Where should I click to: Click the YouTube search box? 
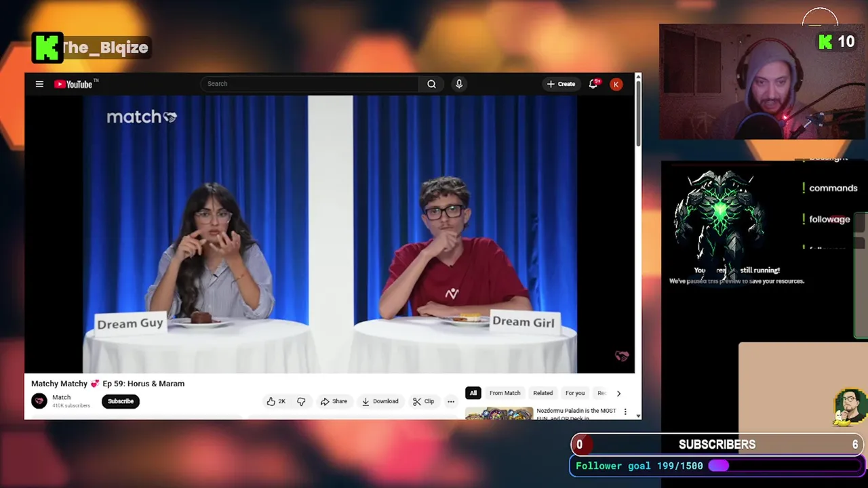(x=309, y=84)
